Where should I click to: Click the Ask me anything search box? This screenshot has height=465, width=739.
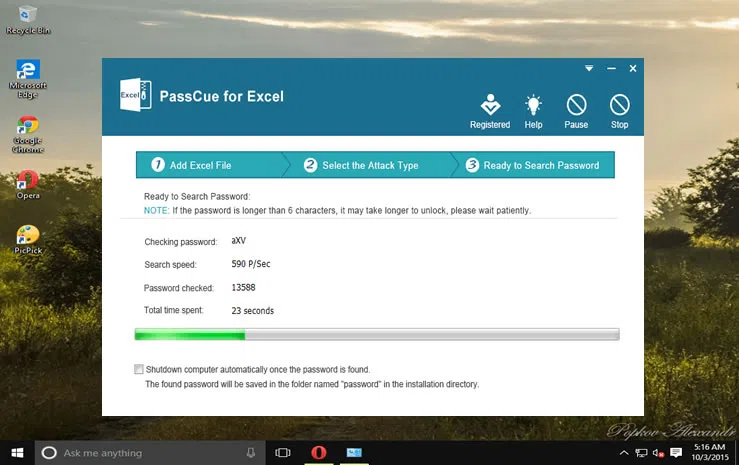pos(150,453)
